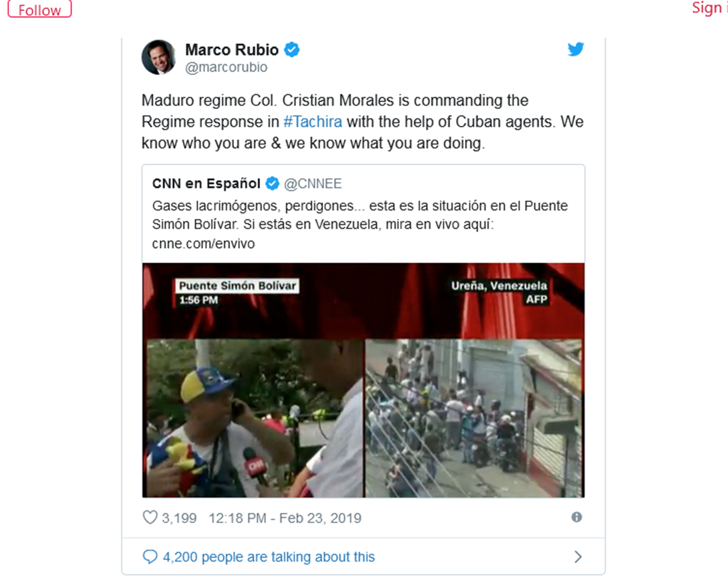Click the quoted CNN tweet text

(x=360, y=224)
